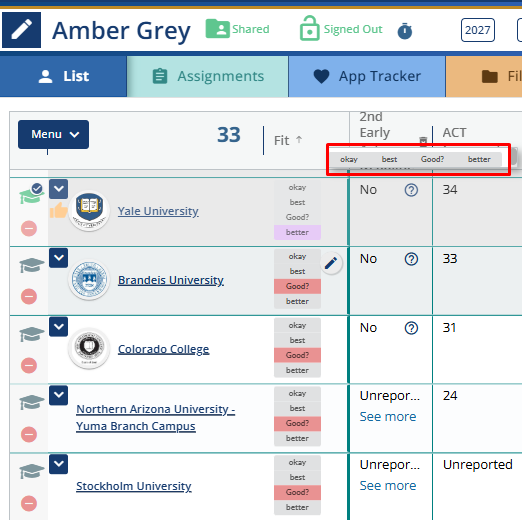Select 'best' in the Fit filter popup
The width and height of the screenshot is (522, 520).
click(x=389, y=159)
